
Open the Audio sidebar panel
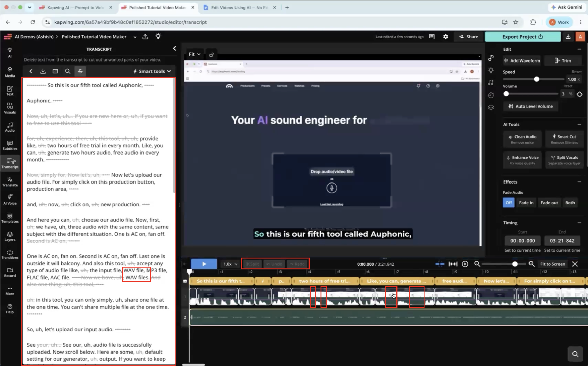[10, 127]
